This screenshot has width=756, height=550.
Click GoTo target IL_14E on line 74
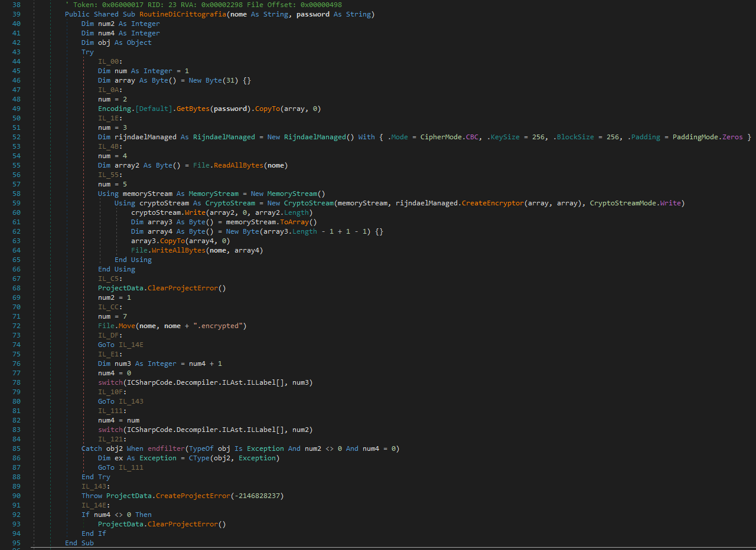pyautogui.click(x=131, y=345)
